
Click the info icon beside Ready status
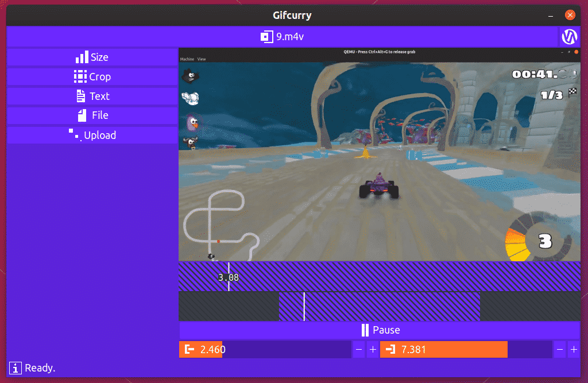click(x=16, y=368)
